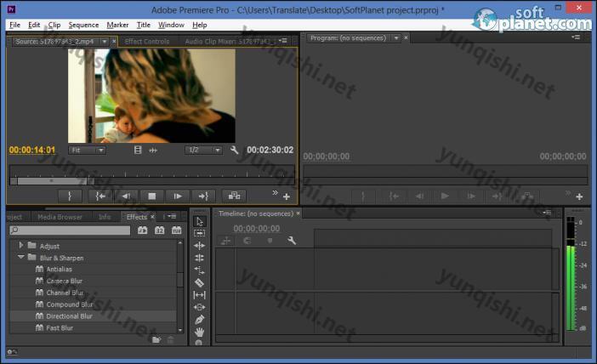Screen dimensions: 597x364
Task: Open the Clip menu
Action: pos(54,25)
